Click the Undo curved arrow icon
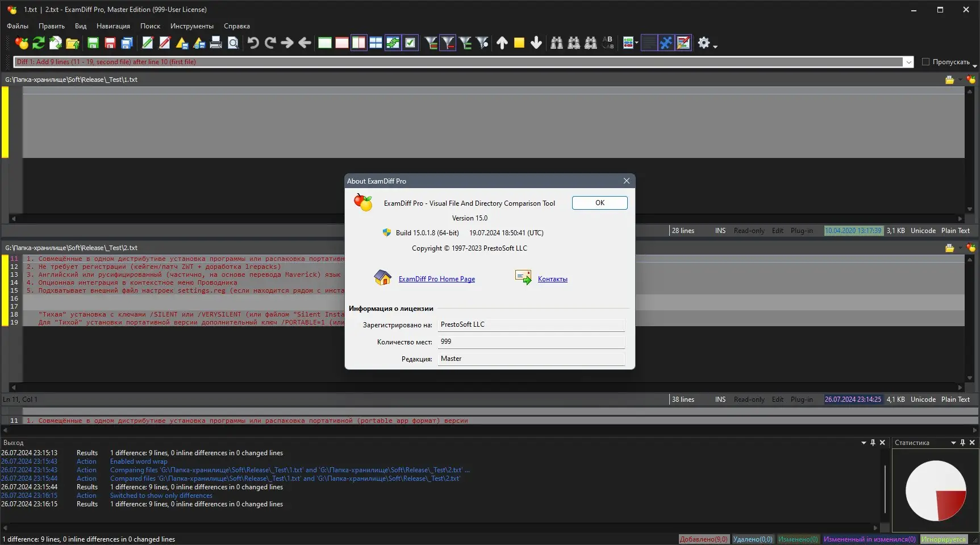Viewport: 980px width, 545px height. [253, 43]
